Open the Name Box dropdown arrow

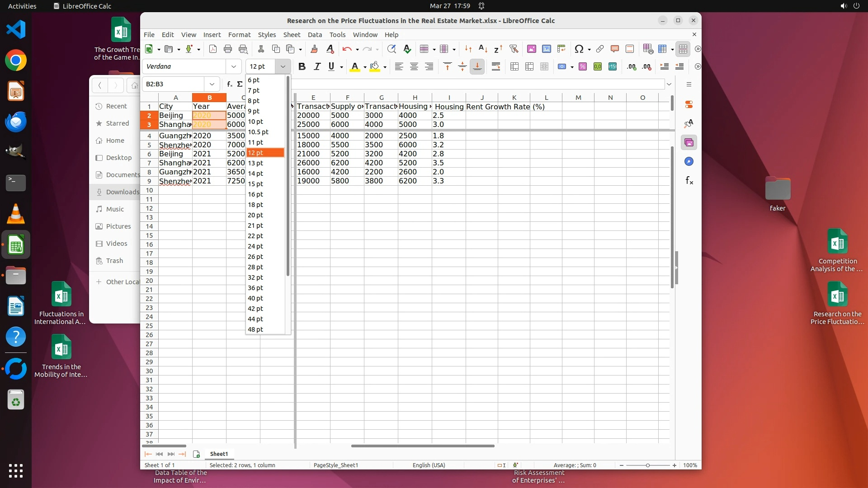coord(212,84)
